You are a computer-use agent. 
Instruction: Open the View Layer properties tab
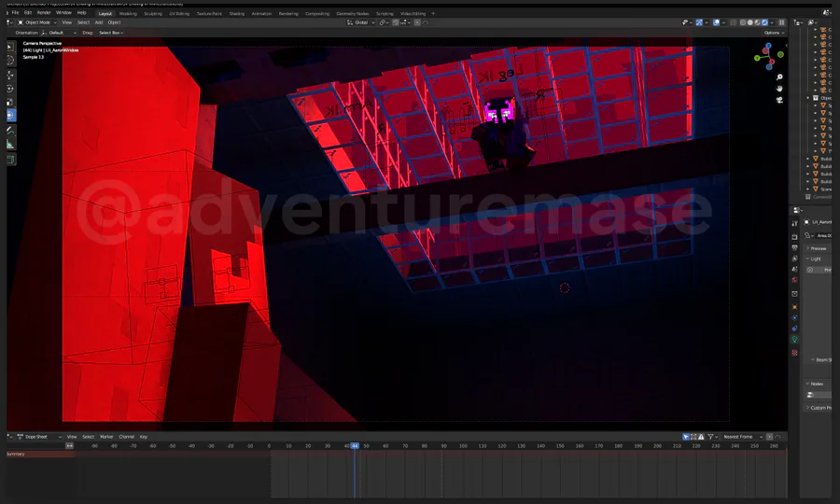pos(795,259)
